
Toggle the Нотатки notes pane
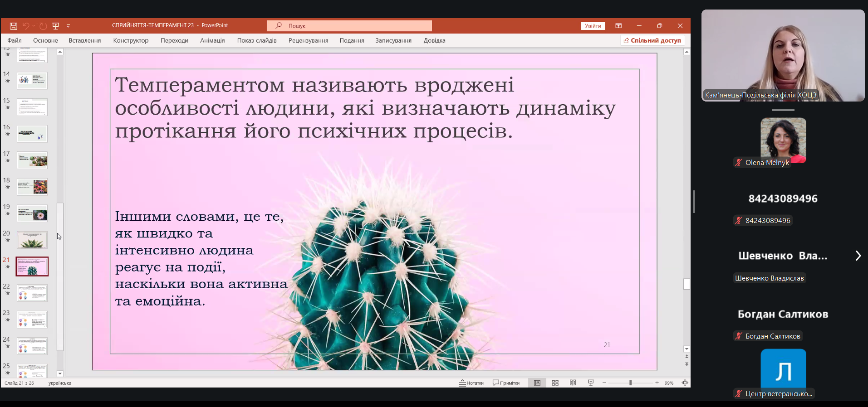(x=471, y=383)
